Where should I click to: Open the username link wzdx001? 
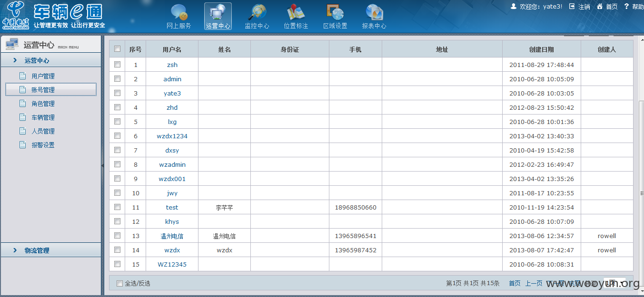click(x=172, y=179)
